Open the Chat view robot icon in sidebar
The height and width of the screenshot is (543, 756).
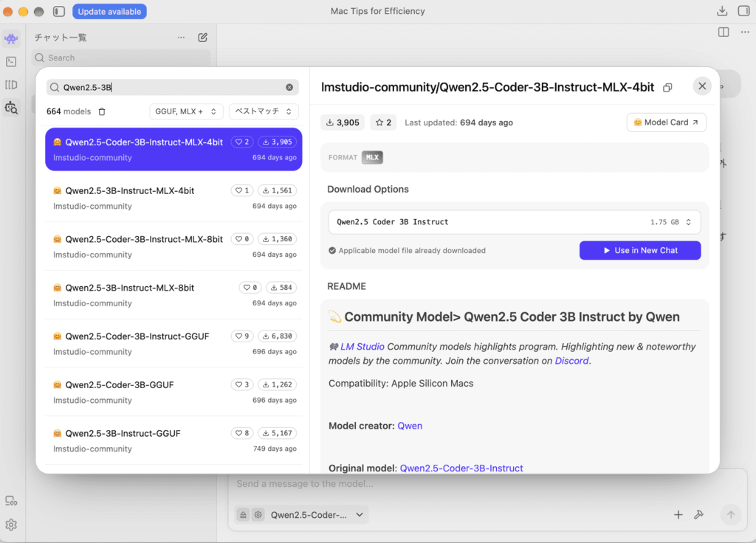(11, 38)
